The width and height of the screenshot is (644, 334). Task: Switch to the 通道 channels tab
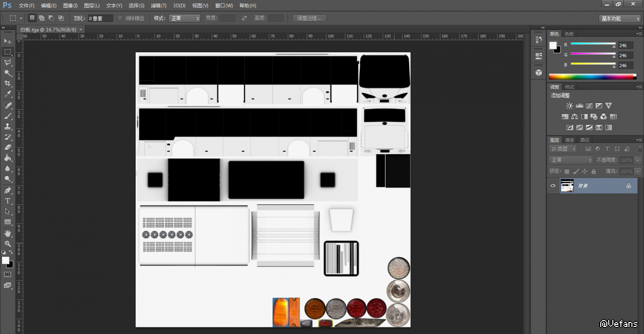569,140
